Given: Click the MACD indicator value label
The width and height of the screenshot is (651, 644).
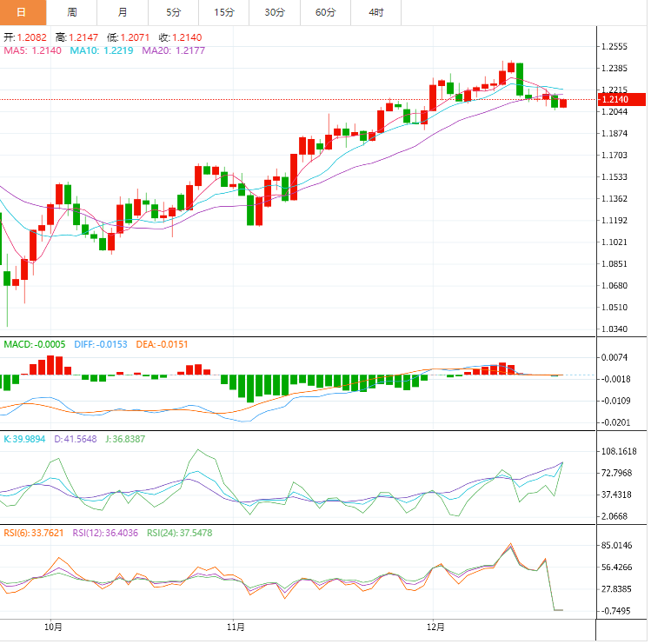Looking at the screenshot, I should [33, 345].
